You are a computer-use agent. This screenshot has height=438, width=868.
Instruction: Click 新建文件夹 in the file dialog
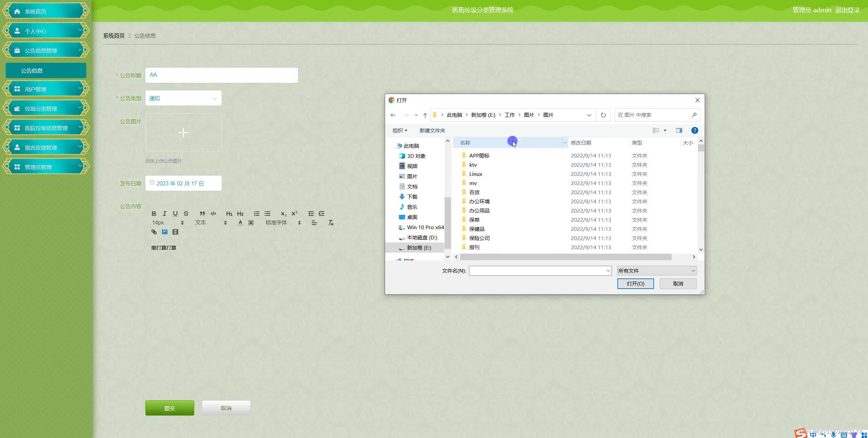point(432,130)
